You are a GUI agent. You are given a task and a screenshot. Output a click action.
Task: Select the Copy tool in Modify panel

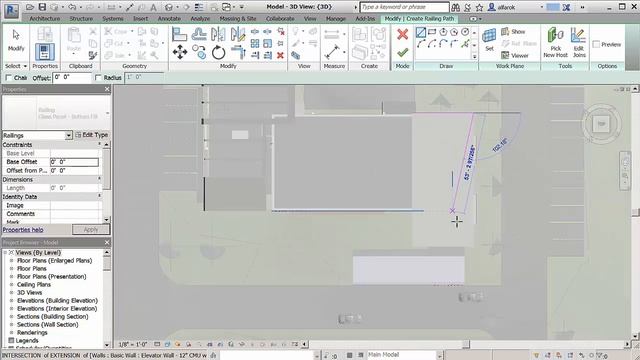tap(199, 52)
